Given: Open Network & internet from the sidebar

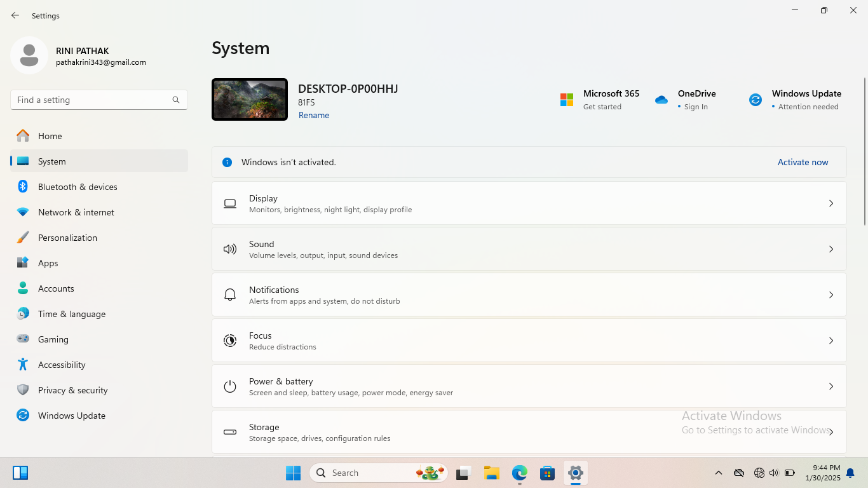Looking at the screenshot, I should (x=76, y=212).
